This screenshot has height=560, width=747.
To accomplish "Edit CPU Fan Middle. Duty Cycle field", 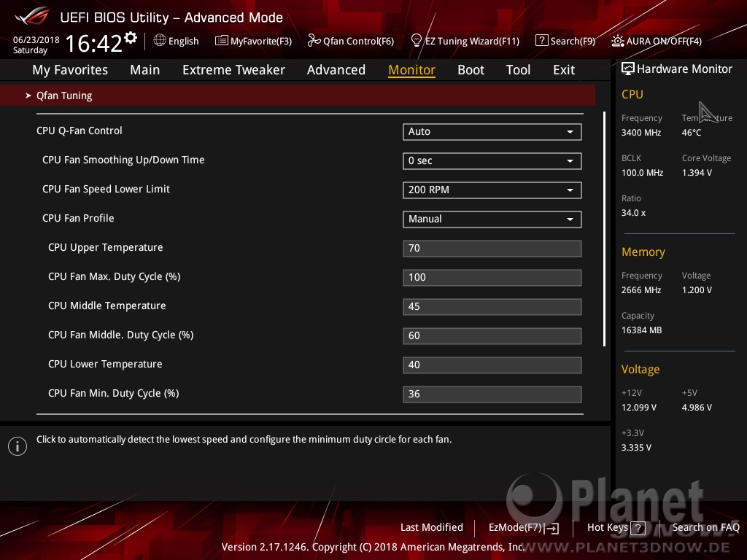I will click(492, 335).
